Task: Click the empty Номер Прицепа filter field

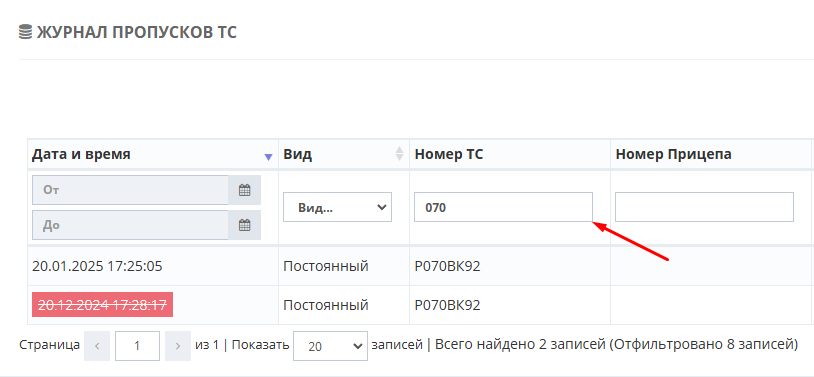Action: (704, 207)
